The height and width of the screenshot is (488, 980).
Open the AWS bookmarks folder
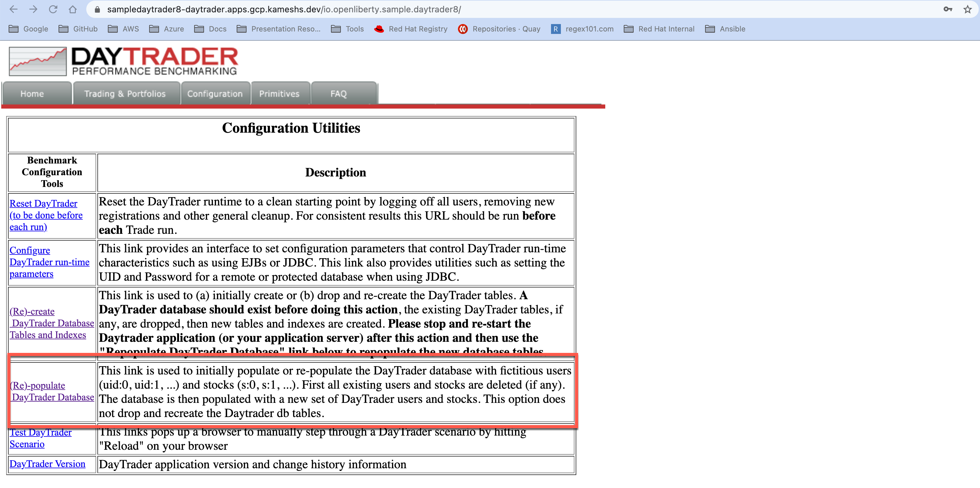point(124,29)
